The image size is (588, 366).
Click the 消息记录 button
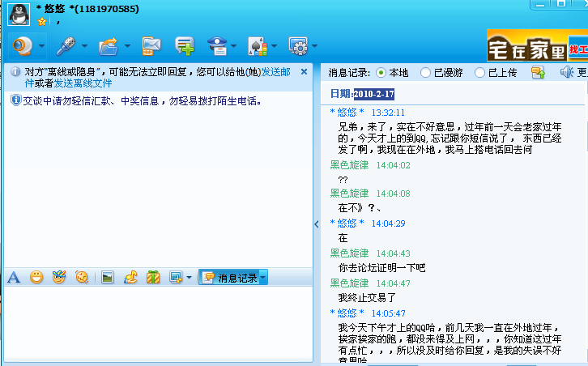(x=229, y=278)
